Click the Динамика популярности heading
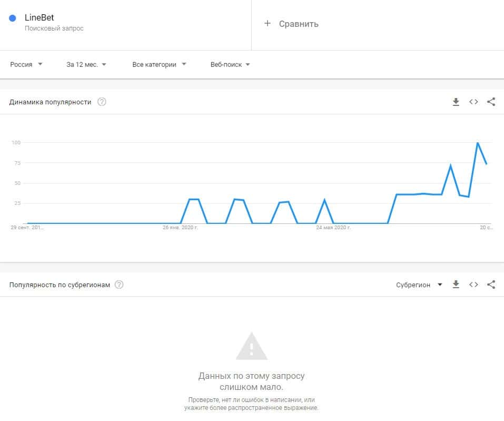This screenshot has width=504, height=421. click(x=50, y=102)
